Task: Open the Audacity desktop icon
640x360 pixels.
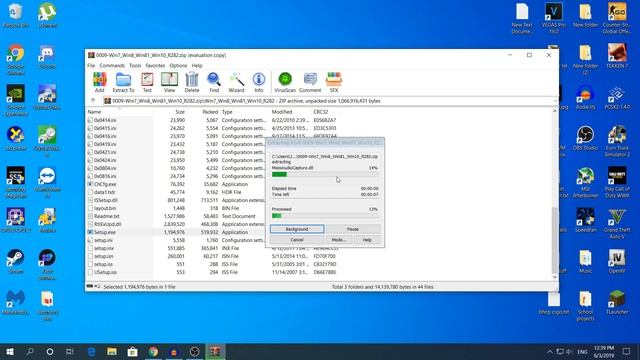Action: click(x=585, y=97)
